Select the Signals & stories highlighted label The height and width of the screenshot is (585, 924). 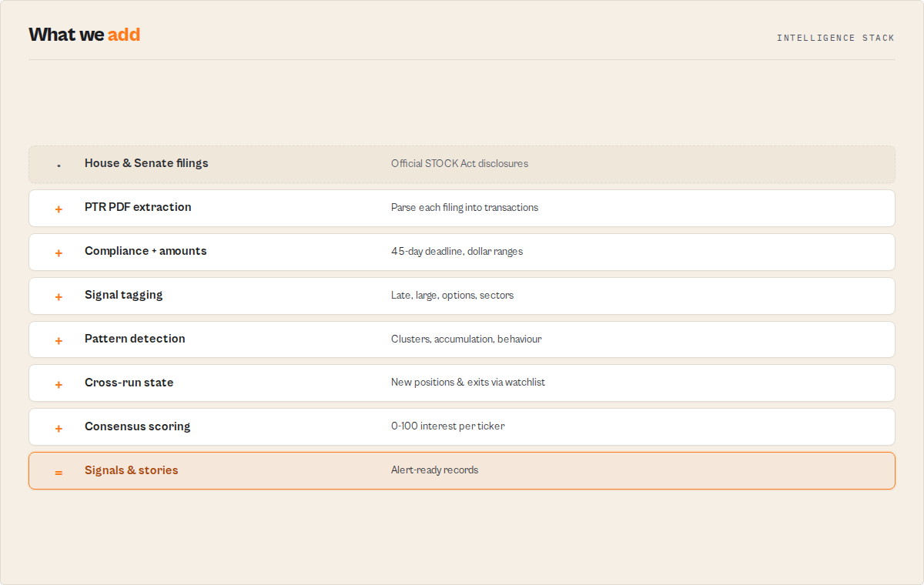pyautogui.click(x=131, y=470)
